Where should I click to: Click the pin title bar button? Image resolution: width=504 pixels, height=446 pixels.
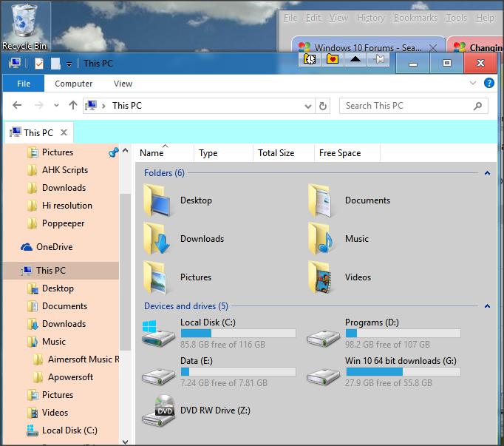click(x=378, y=59)
